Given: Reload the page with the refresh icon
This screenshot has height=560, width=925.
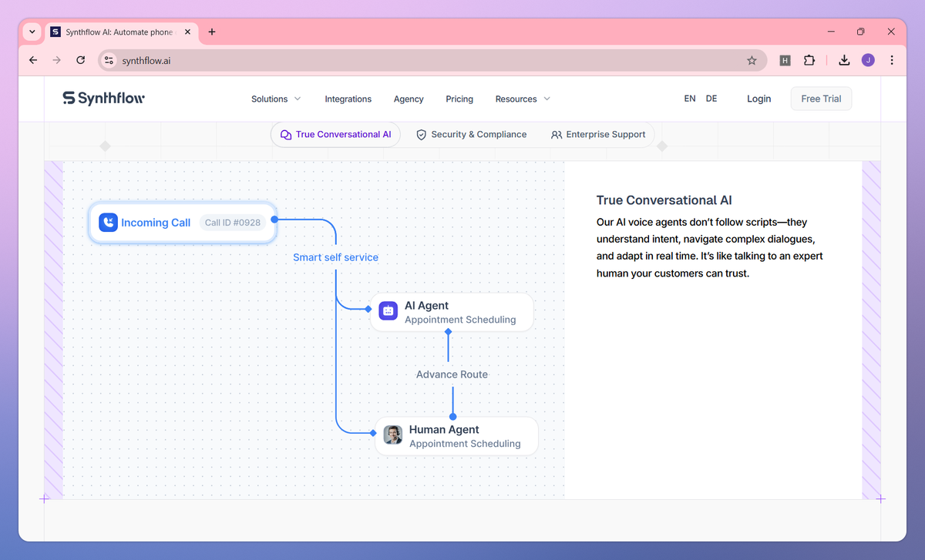Looking at the screenshot, I should pos(80,60).
